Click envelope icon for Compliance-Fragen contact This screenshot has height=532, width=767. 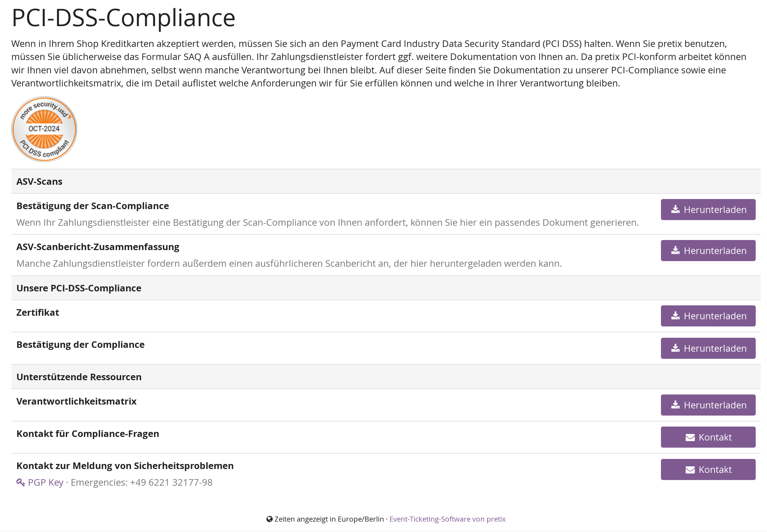(690, 437)
